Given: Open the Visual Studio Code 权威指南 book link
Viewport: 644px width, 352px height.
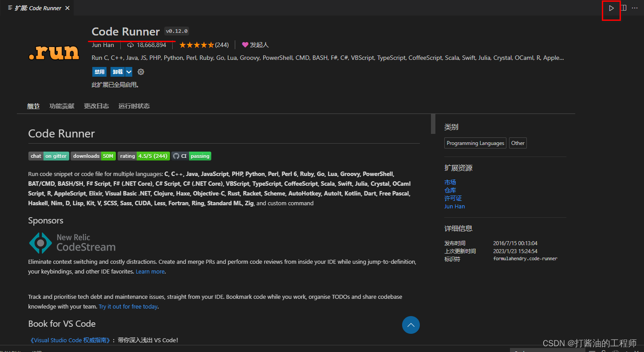Looking at the screenshot, I should tap(69, 340).
